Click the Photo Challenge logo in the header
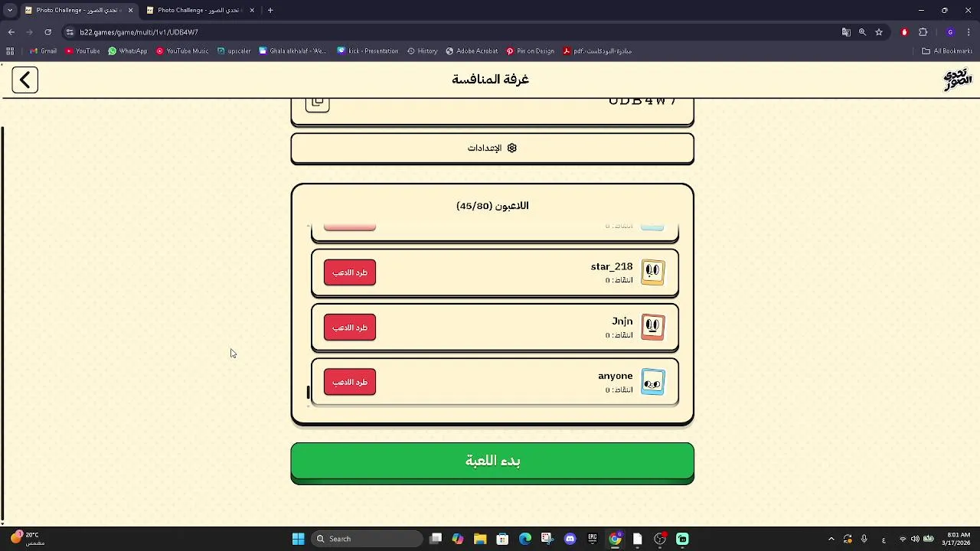 (x=957, y=80)
